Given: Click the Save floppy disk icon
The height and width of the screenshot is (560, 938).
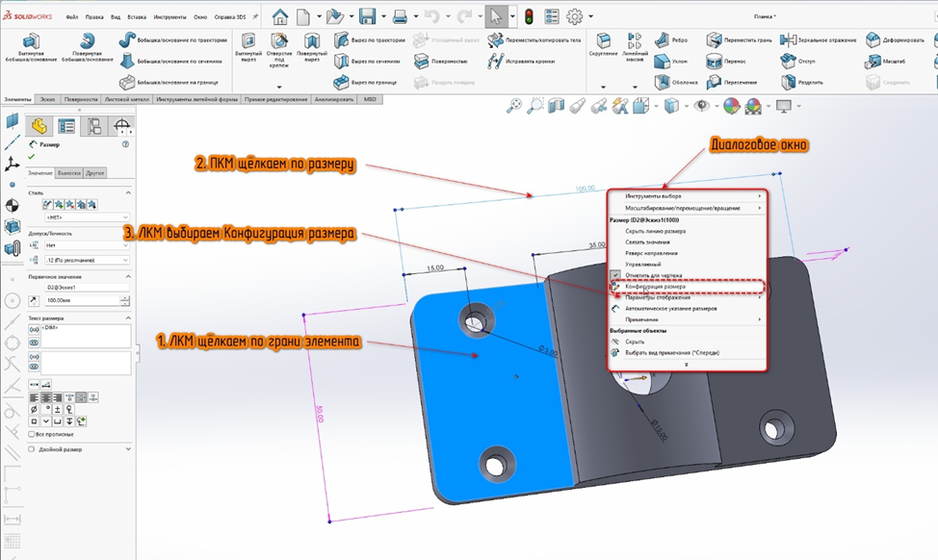Looking at the screenshot, I should click(x=367, y=16).
